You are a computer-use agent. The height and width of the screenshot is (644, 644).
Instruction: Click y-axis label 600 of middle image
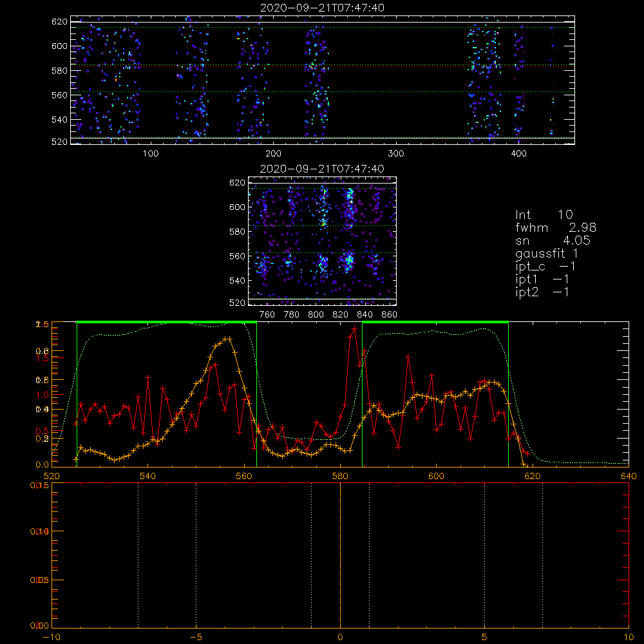[238, 207]
